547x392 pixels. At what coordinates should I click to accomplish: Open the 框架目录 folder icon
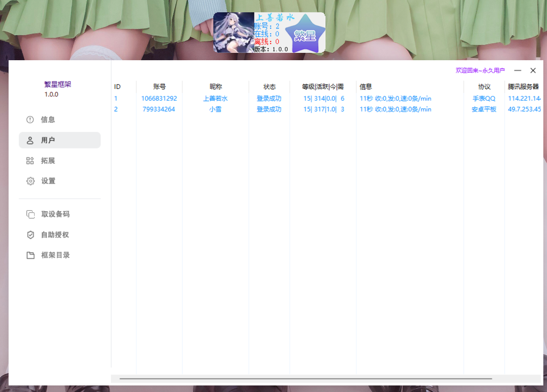(30, 255)
